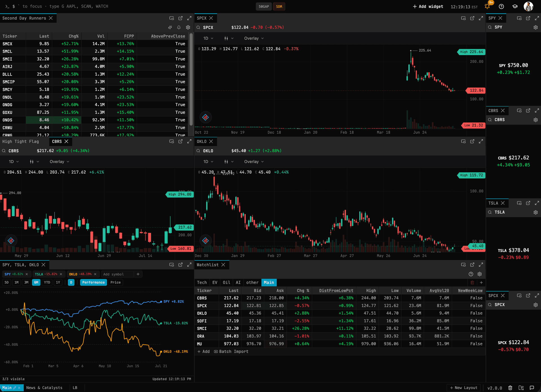Select the 1Y range in comparison chart
The image size is (541, 392).
click(58, 282)
